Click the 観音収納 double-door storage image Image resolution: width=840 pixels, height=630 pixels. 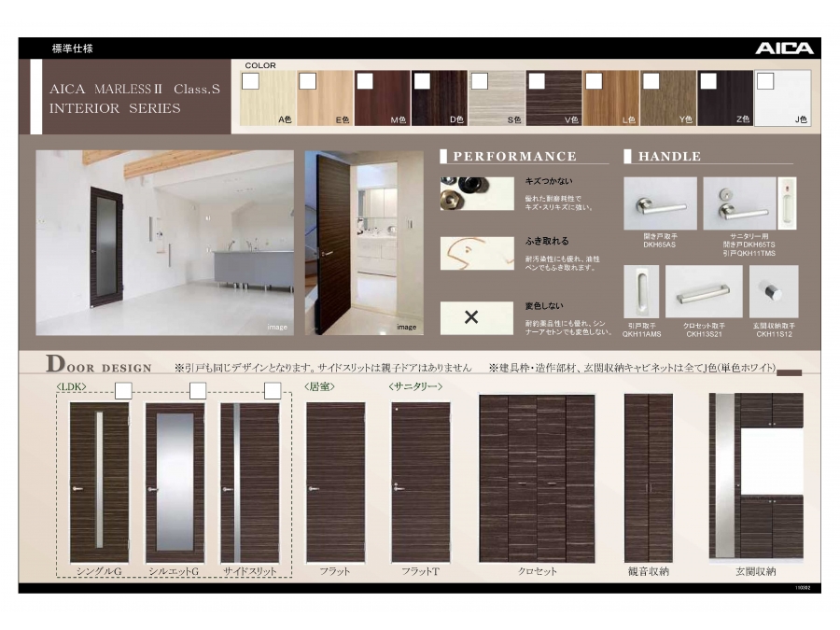point(649,479)
